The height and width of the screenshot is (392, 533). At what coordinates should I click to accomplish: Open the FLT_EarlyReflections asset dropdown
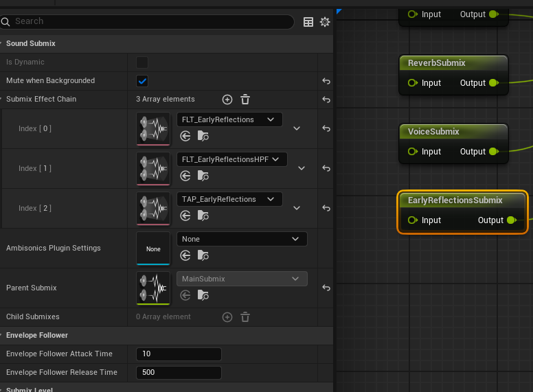[229, 119]
